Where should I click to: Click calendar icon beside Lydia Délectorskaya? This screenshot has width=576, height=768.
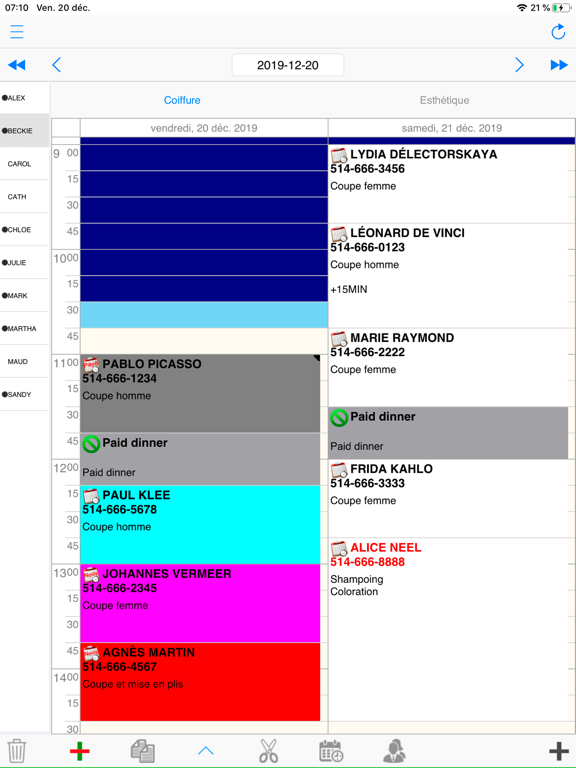pyautogui.click(x=339, y=156)
